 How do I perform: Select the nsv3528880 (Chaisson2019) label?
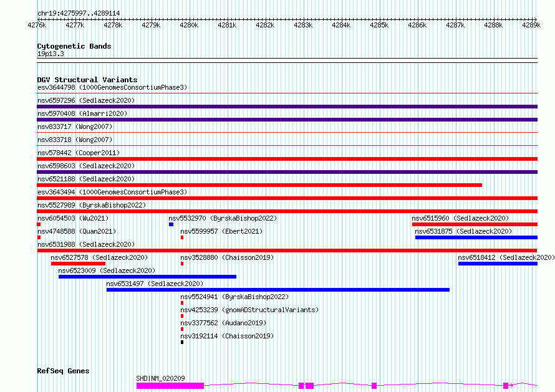click(x=227, y=257)
